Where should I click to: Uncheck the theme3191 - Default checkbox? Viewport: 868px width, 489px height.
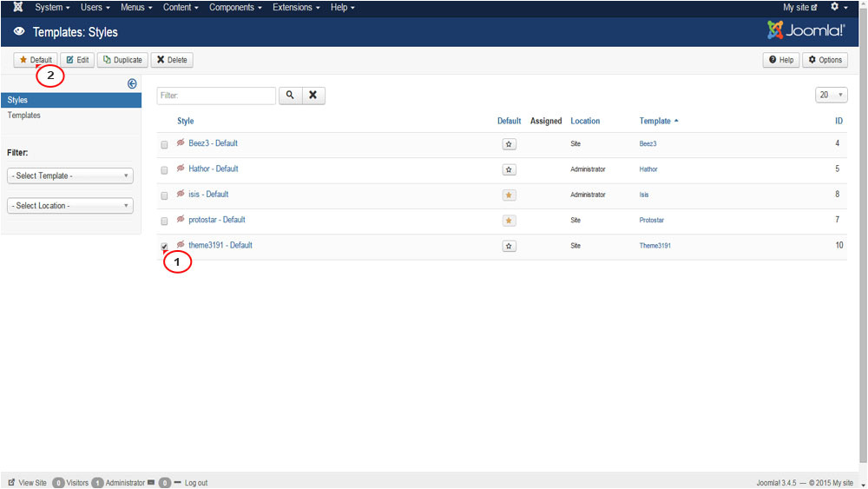click(x=164, y=247)
